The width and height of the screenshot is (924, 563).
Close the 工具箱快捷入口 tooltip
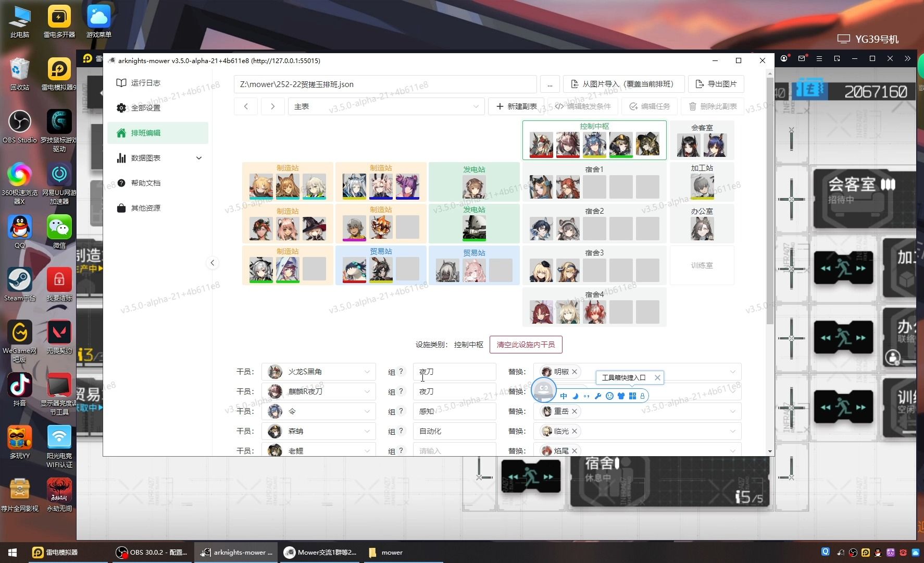coord(657,378)
